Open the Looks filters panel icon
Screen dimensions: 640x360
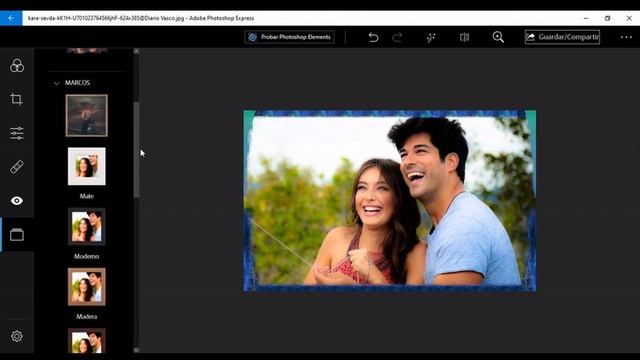[17, 66]
